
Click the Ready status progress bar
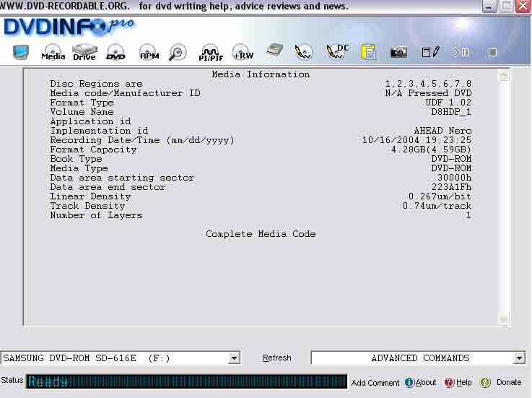point(187,381)
